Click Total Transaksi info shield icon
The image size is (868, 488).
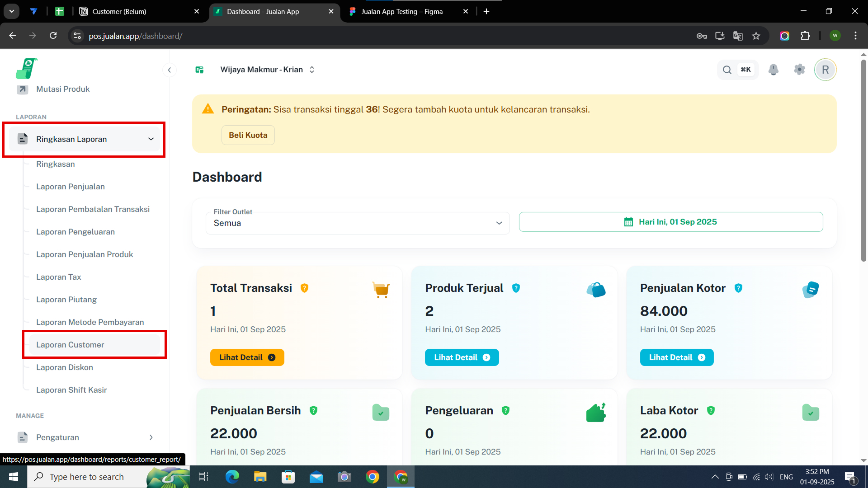click(304, 288)
